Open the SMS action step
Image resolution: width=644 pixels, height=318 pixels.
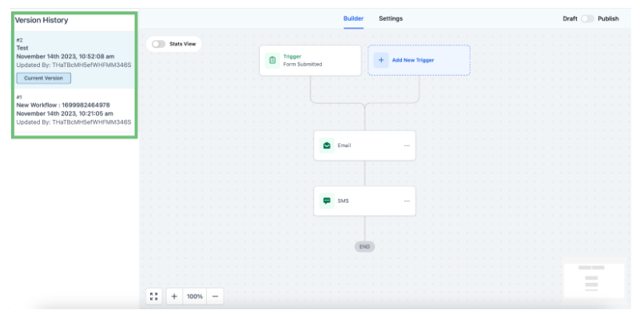coord(364,201)
